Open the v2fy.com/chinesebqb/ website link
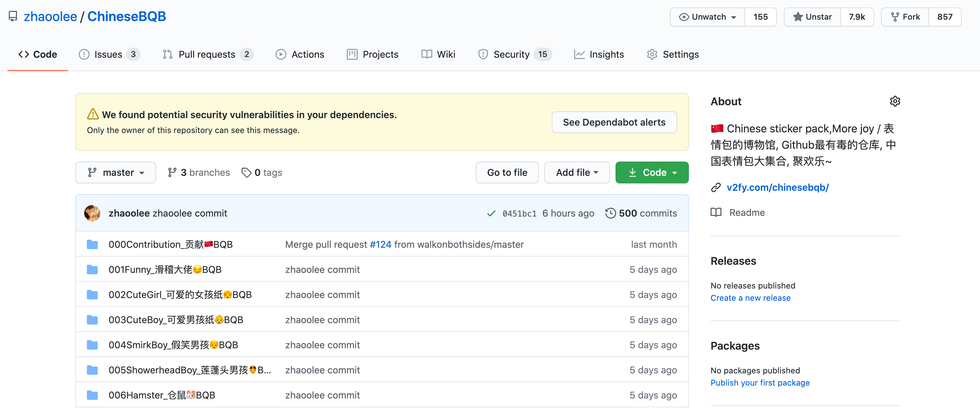 click(x=778, y=187)
